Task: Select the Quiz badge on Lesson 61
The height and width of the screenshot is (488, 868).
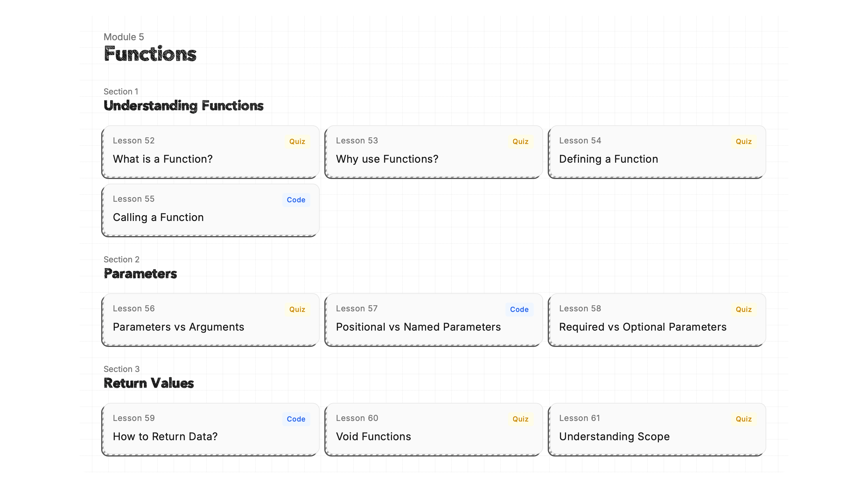Action: [x=744, y=419]
